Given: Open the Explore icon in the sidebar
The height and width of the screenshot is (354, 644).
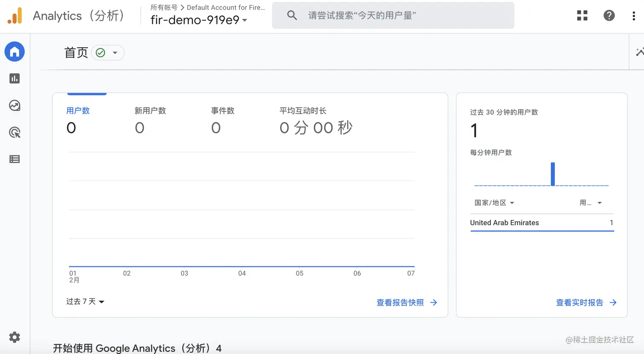Looking at the screenshot, I should pos(14,106).
